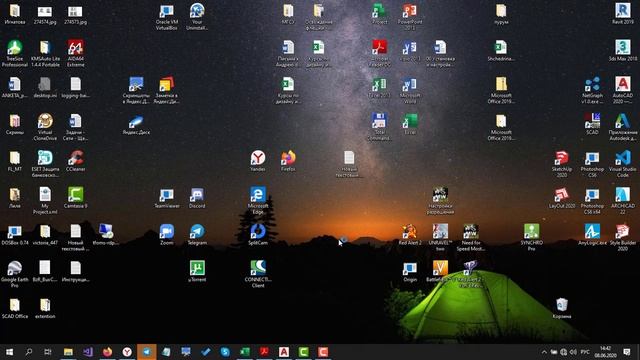Screen dimensions: 640x360
Task: Select the SCAD desktop shortcut
Action: click(x=592, y=124)
